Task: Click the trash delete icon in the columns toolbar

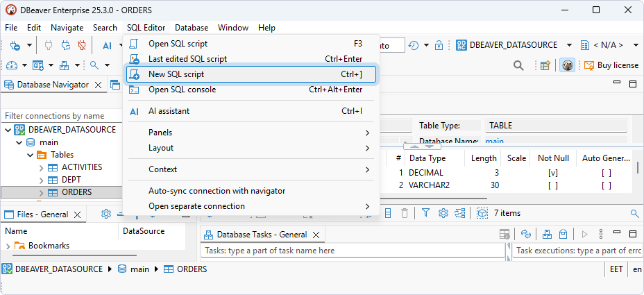Action: (405, 213)
